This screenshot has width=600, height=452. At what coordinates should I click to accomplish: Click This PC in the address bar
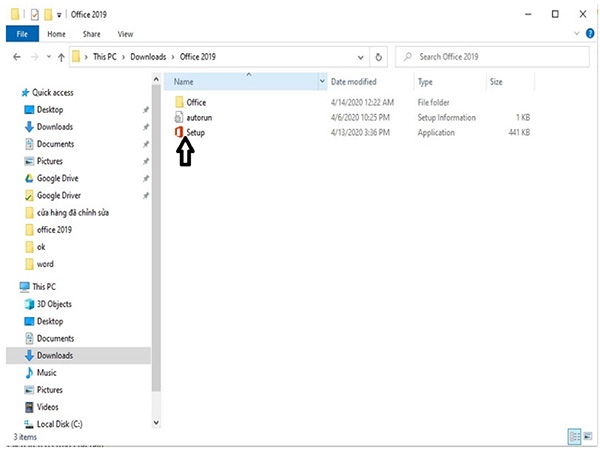pos(104,57)
